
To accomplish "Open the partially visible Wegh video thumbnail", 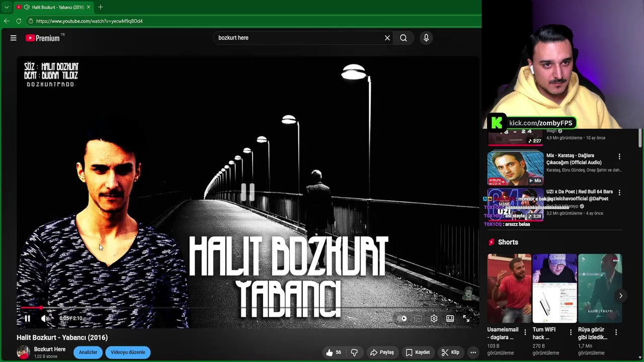I will (515, 138).
